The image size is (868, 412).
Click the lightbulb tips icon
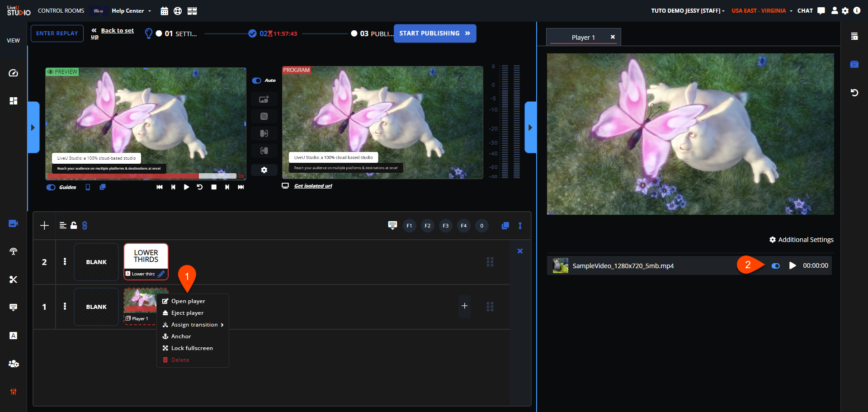pos(148,33)
